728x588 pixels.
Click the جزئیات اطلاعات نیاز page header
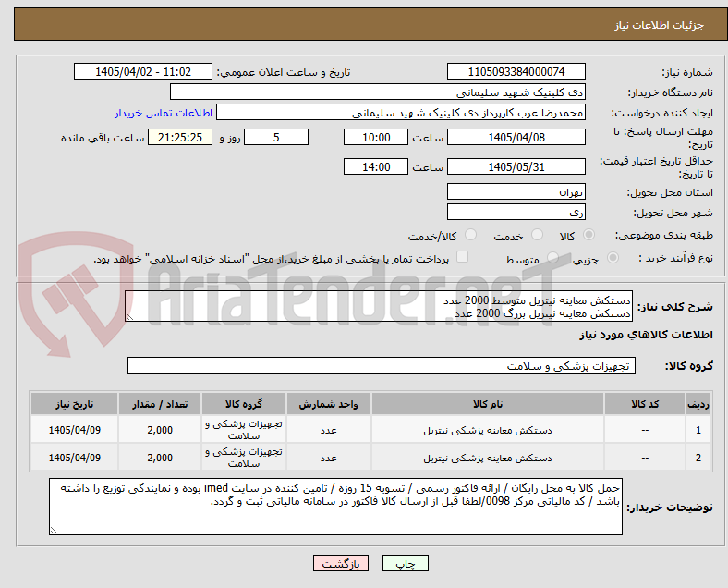[x=660, y=25]
